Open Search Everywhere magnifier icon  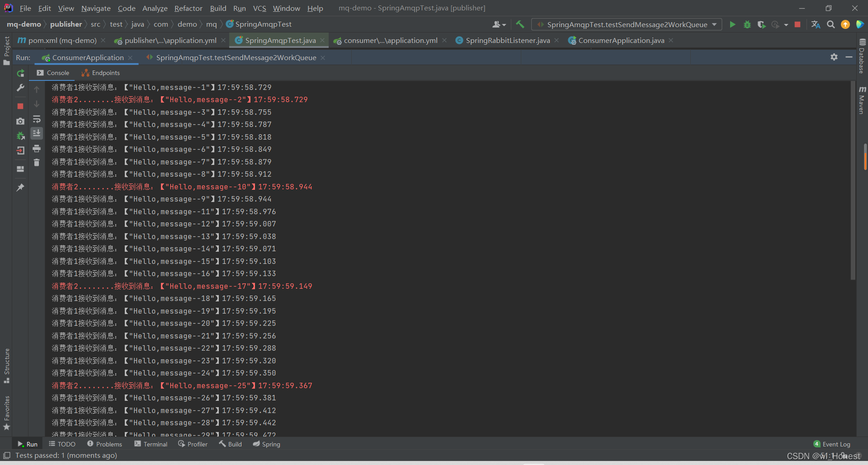click(830, 24)
